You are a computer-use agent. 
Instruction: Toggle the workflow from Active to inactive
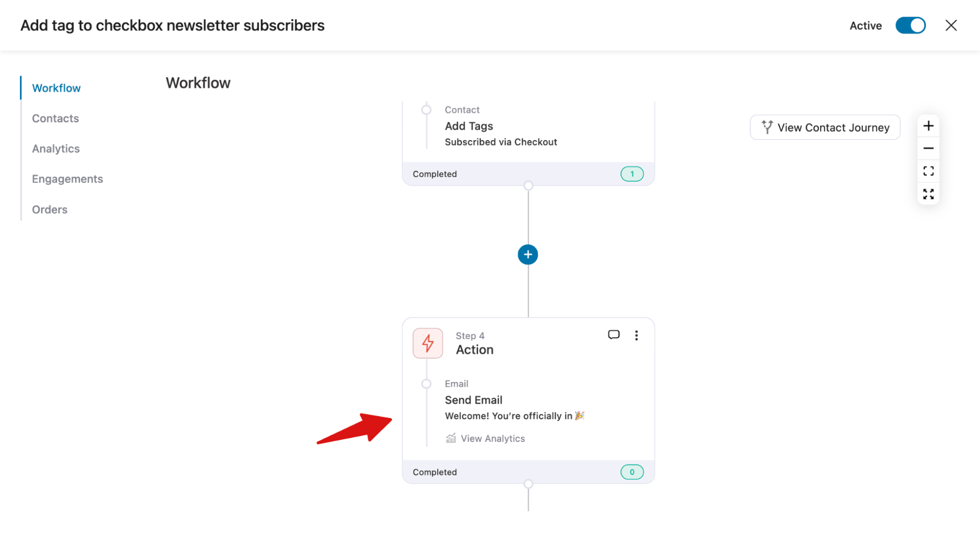click(x=910, y=25)
